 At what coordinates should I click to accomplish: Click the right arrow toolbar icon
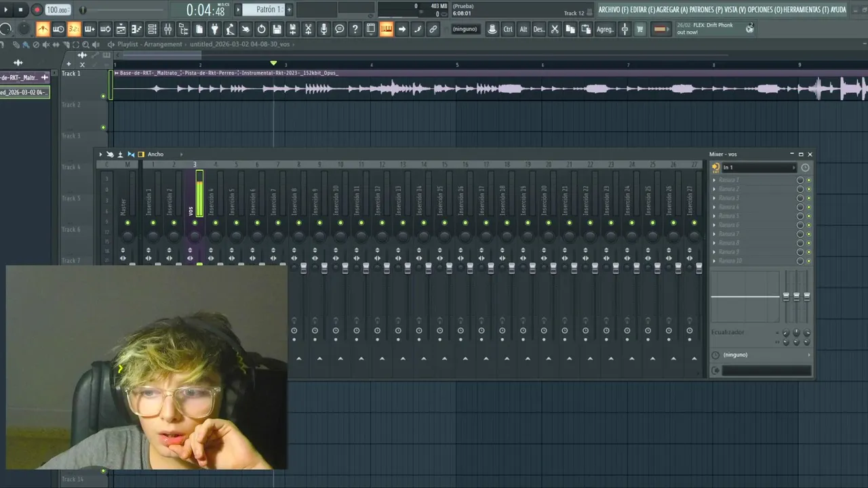click(x=401, y=29)
